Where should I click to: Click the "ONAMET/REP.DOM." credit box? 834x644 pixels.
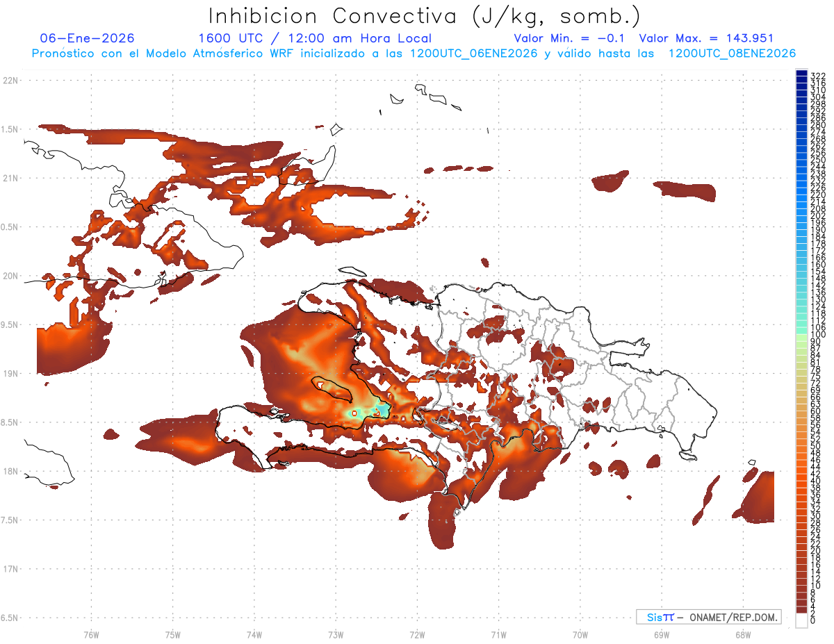tap(708, 617)
